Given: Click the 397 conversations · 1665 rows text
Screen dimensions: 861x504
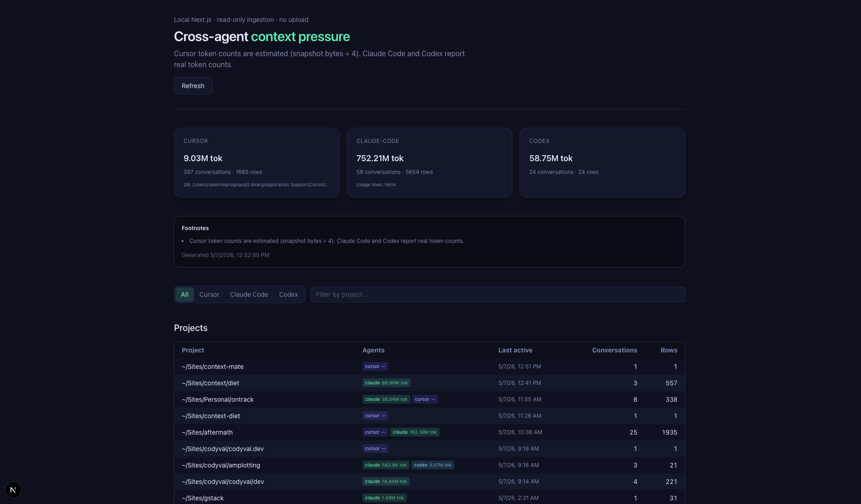Looking at the screenshot, I should pos(223,172).
